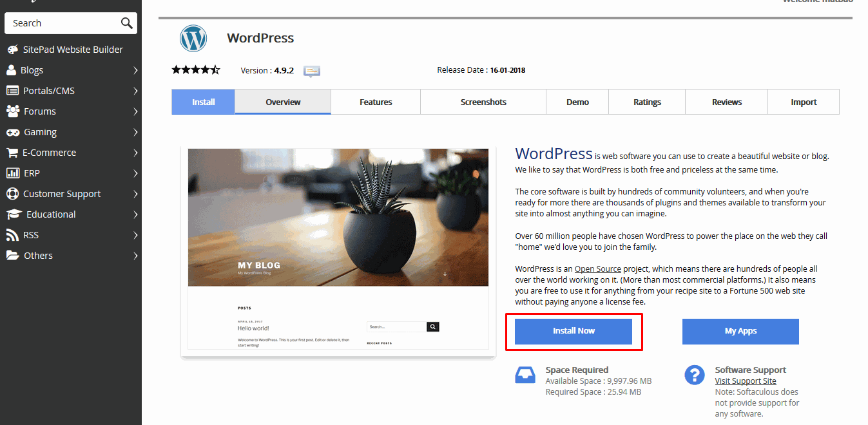Switch to the Features tab
The image size is (868, 425).
pyautogui.click(x=376, y=102)
